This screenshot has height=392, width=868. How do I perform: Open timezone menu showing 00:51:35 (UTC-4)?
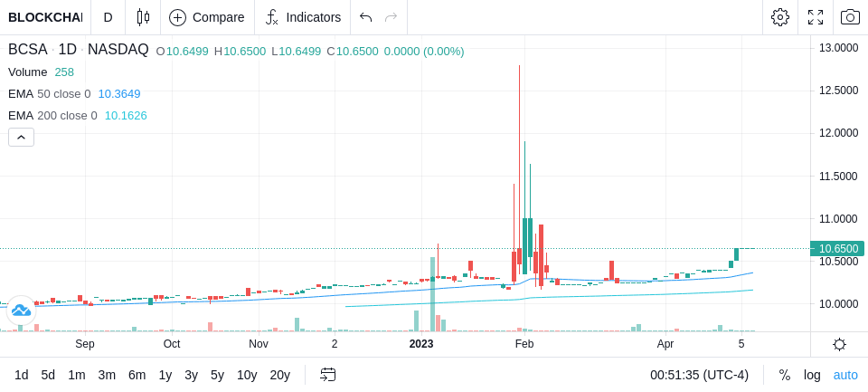coord(699,376)
